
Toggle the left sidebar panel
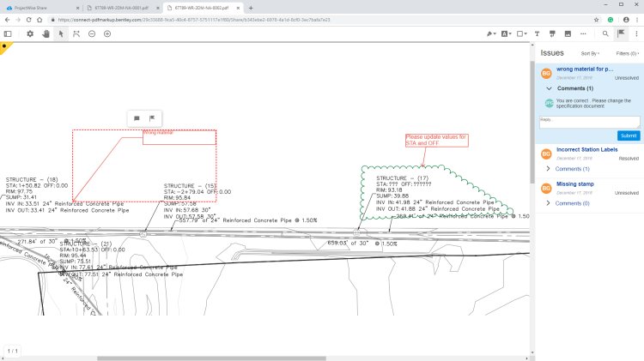pyautogui.click(x=8, y=33)
